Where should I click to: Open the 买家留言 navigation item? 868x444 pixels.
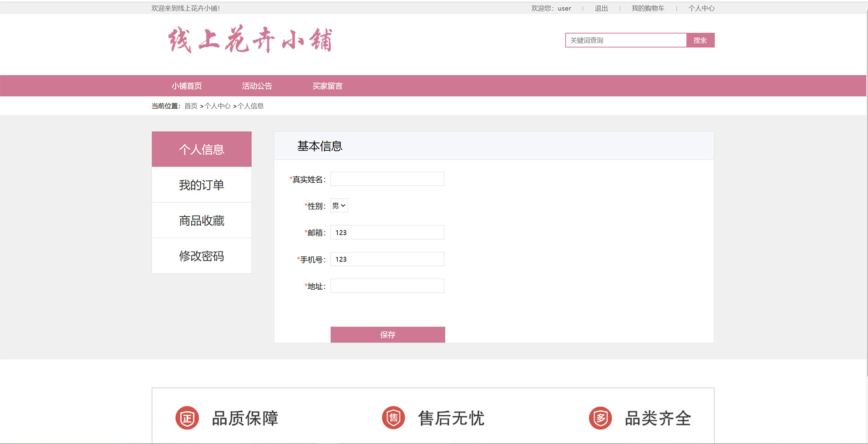click(327, 86)
